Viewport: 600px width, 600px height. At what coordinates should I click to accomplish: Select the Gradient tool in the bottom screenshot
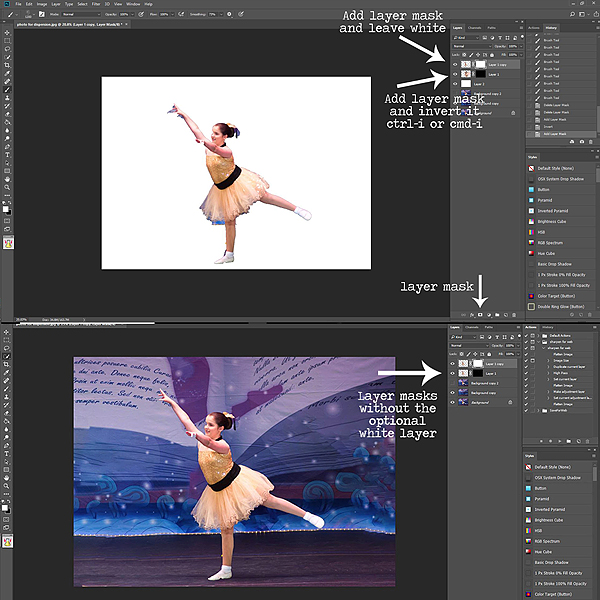(7, 421)
